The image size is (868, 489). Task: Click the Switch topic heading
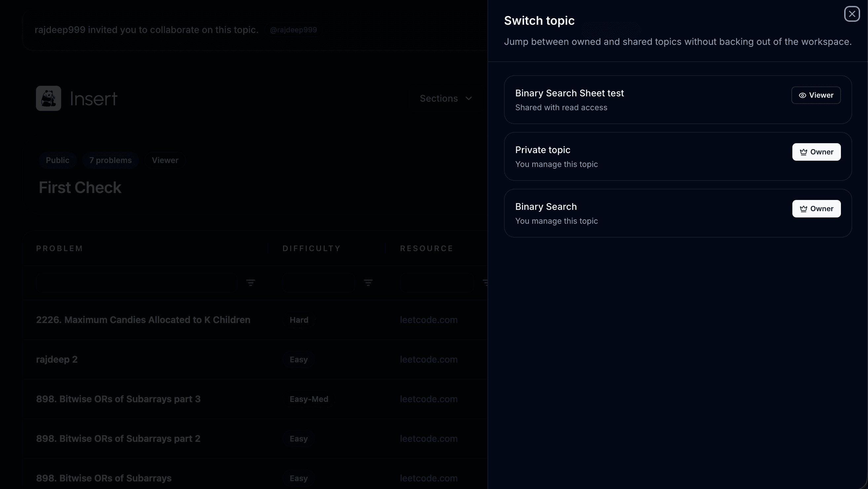click(x=539, y=21)
